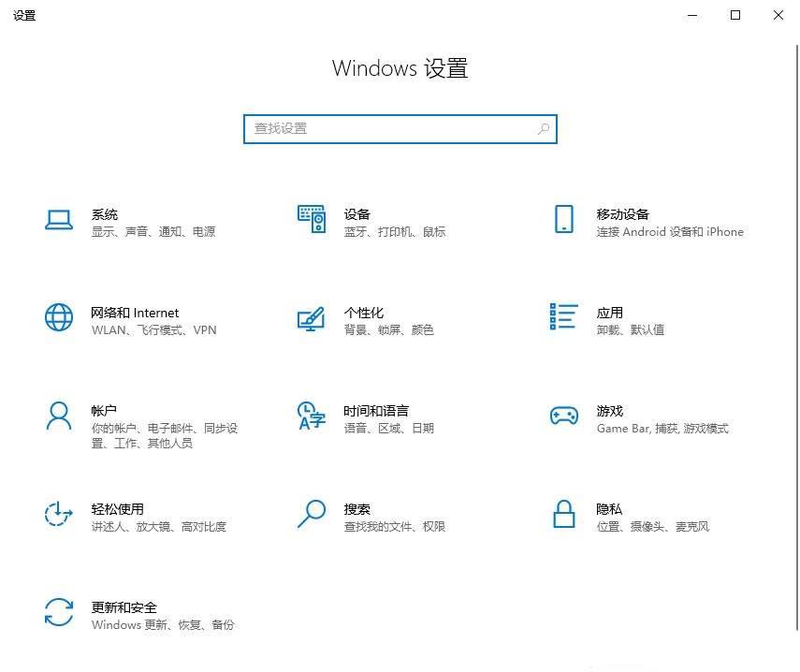Click the Time & Language (时间和语言) icon
The image size is (800, 672).
coord(312,416)
